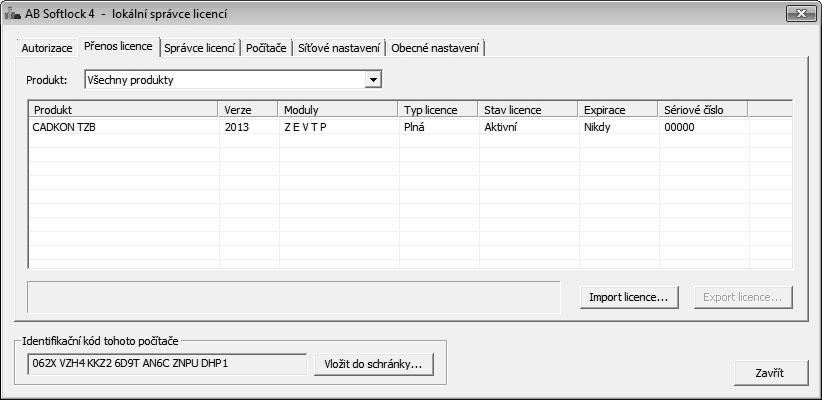The height and width of the screenshot is (400, 822).
Task: Sort by Expirace column header
Action: coord(619,110)
